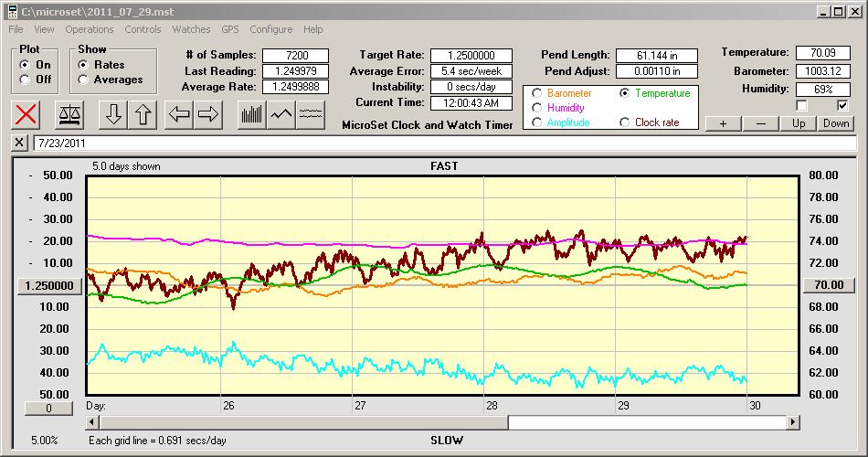
Task: Click the right arrow toolbar button
Action: coord(208,114)
